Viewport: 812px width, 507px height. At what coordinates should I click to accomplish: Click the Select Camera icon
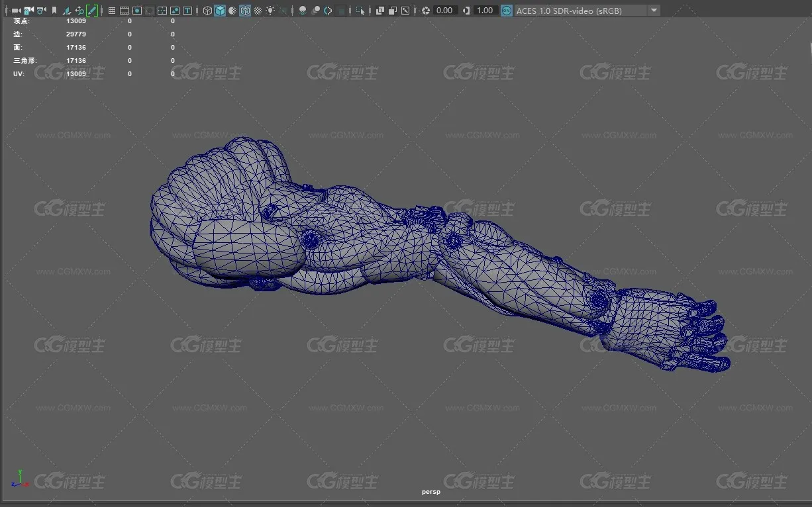[16, 11]
